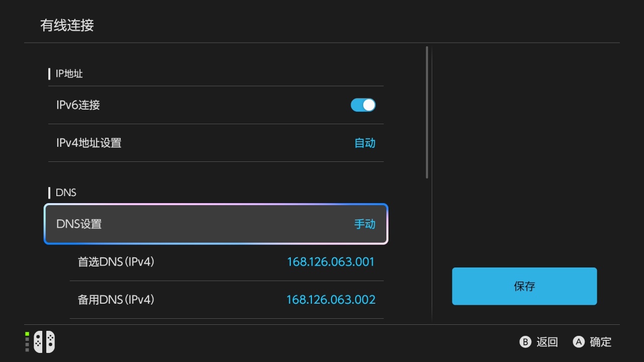This screenshot has height=362, width=644.
Task: Click the IP地址 section header
Action: [69, 74]
